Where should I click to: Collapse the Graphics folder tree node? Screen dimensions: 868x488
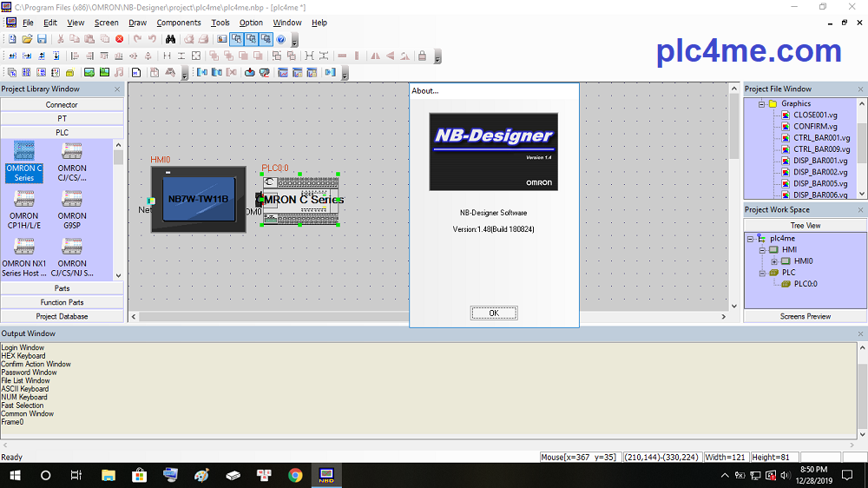pyautogui.click(x=761, y=103)
